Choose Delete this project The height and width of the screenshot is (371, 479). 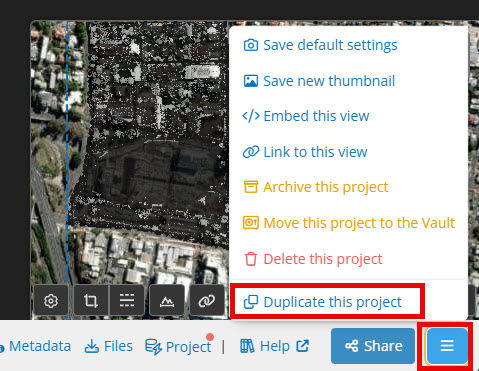pos(313,259)
